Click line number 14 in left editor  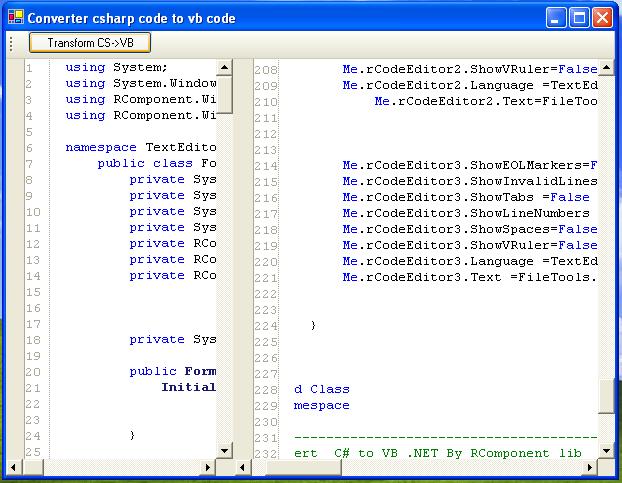pos(33,276)
